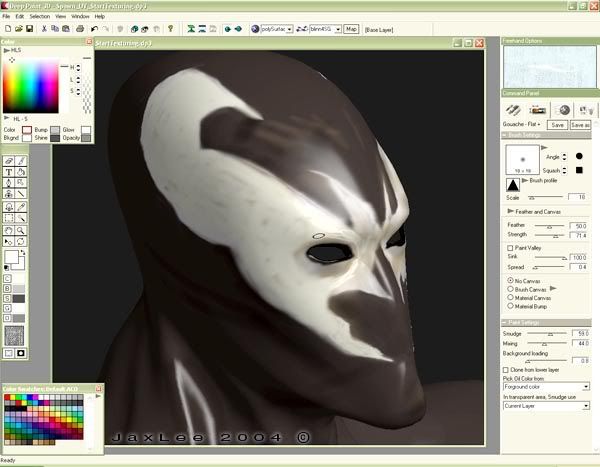The height and width of the screenshot is (467, 600).
Task: Click the Color swatch in Color panel
Action: coord(27,130)
